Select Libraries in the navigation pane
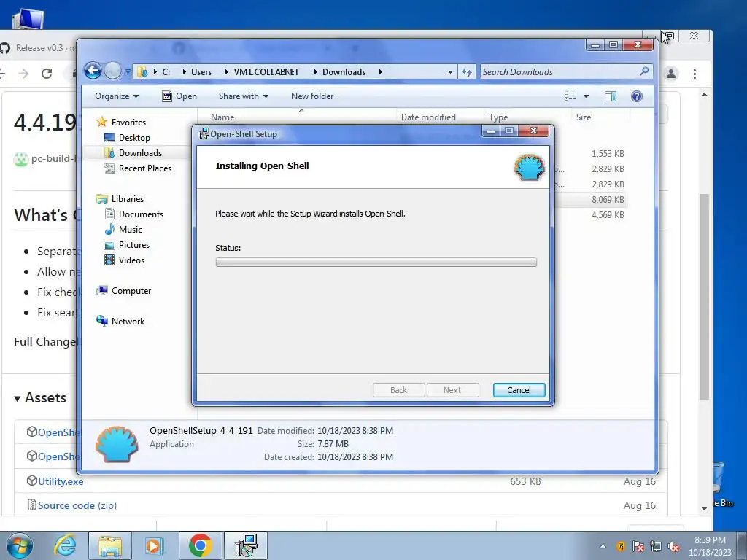The image size is (747, 560). tap(127, 199)
